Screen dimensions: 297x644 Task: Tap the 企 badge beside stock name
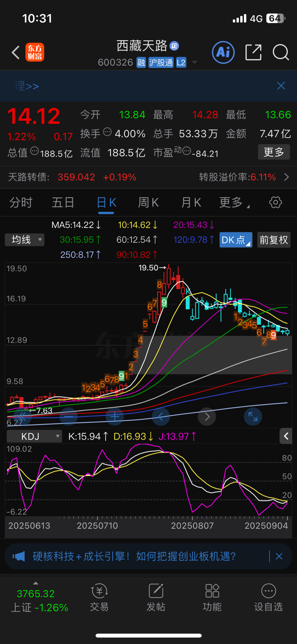(174, 46)
